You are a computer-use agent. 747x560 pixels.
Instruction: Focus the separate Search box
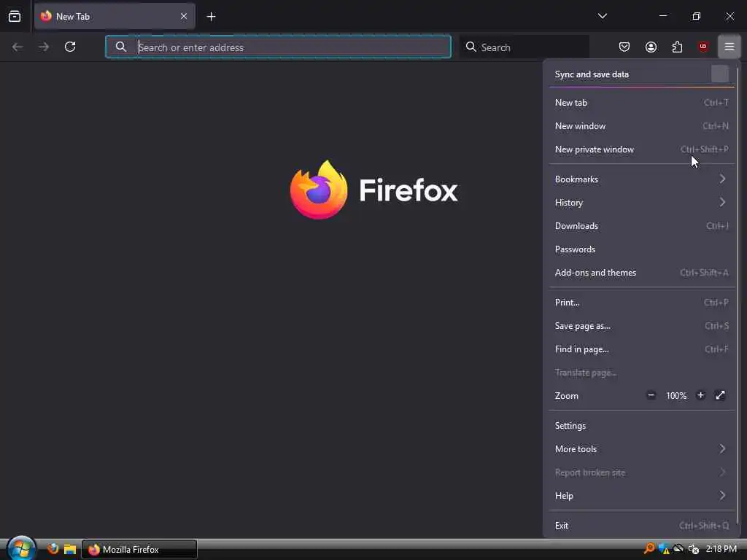[x=524, y=47]
